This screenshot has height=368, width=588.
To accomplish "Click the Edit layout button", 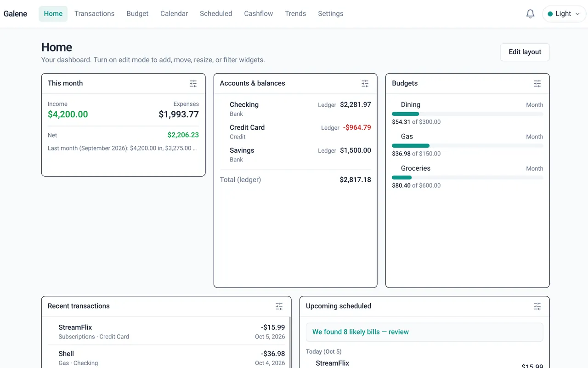I will tap(525, 52).
